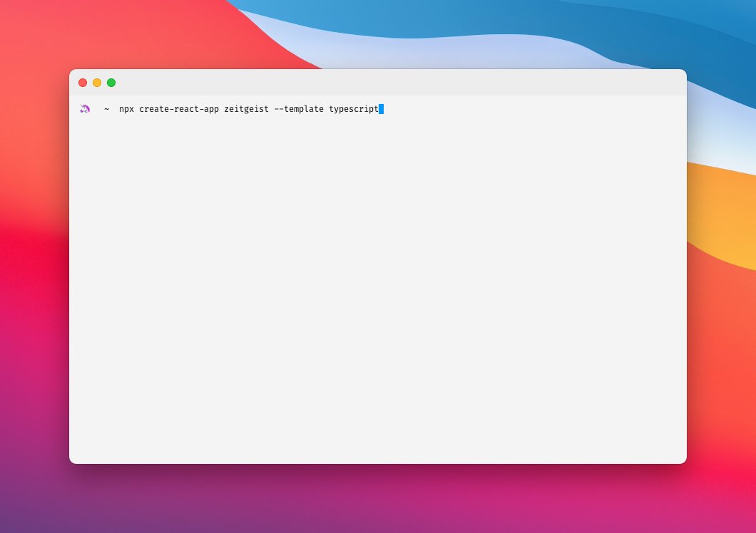Click the pale white wave right of terminal
Viewport: 756px width, 533px height.
tap(720, 143)
